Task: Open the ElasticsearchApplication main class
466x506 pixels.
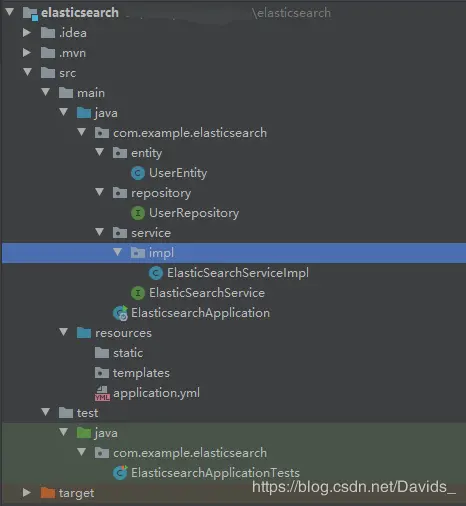Action: point(200,313)
